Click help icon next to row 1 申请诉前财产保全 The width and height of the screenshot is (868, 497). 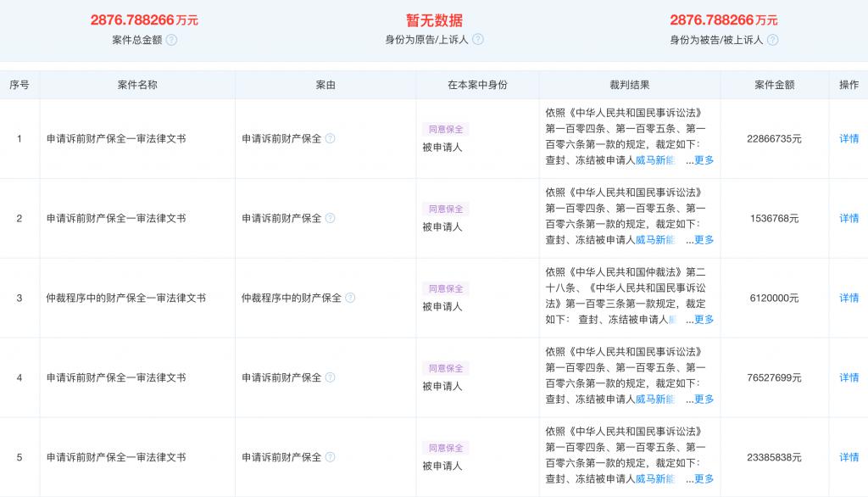(330, 138)
